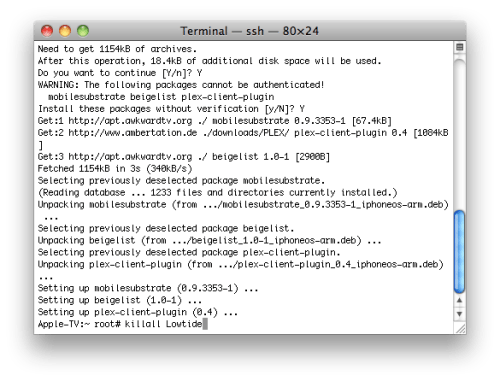
Task: Click the block cursor after 'killall Lowtide'
Action: (205, 324)
